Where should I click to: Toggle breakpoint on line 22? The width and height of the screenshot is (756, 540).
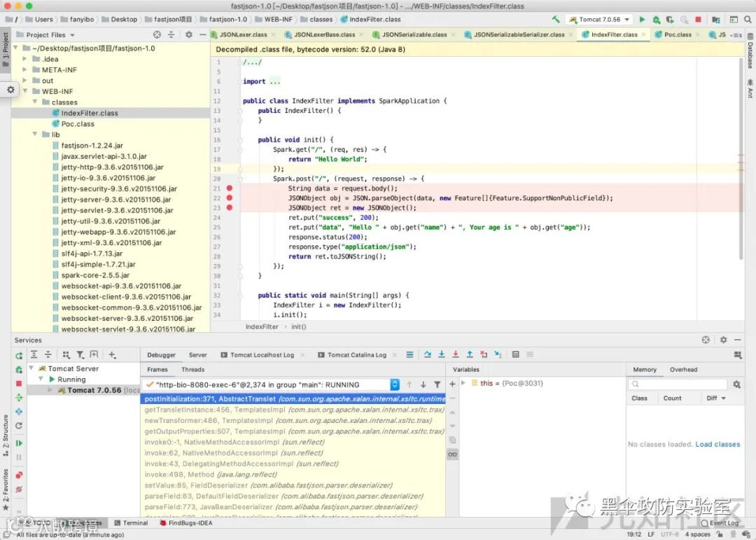230,198
